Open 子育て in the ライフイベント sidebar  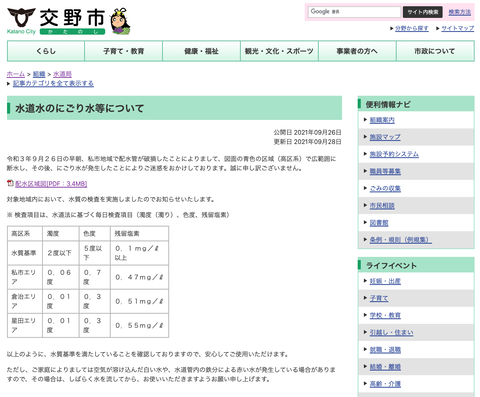pos(379,298)
